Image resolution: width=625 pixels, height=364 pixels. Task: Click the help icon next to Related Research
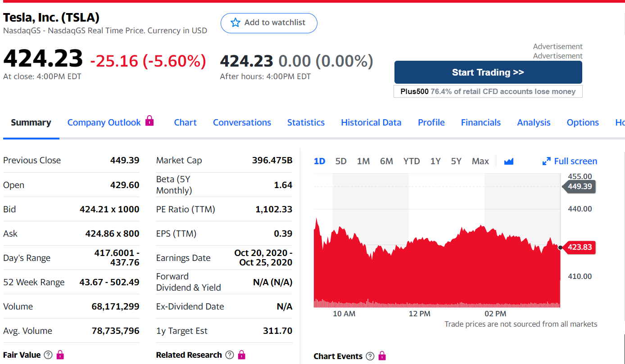pyautogui.click(x=229, y=355)
